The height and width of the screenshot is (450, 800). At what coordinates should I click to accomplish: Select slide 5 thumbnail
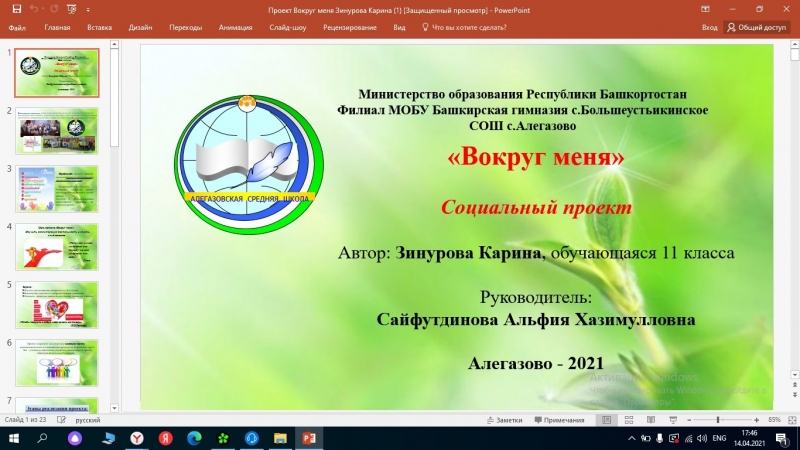pyautogui.click(x=57, y=305)
